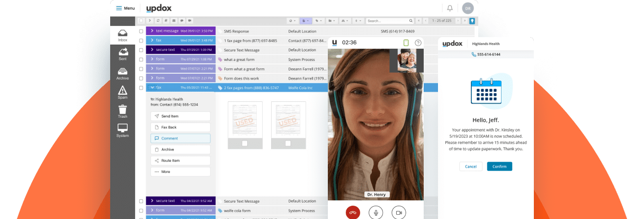The image size is (644, 219).
Task: Open the users filter dropdown
Action: (x=345, y=21)
